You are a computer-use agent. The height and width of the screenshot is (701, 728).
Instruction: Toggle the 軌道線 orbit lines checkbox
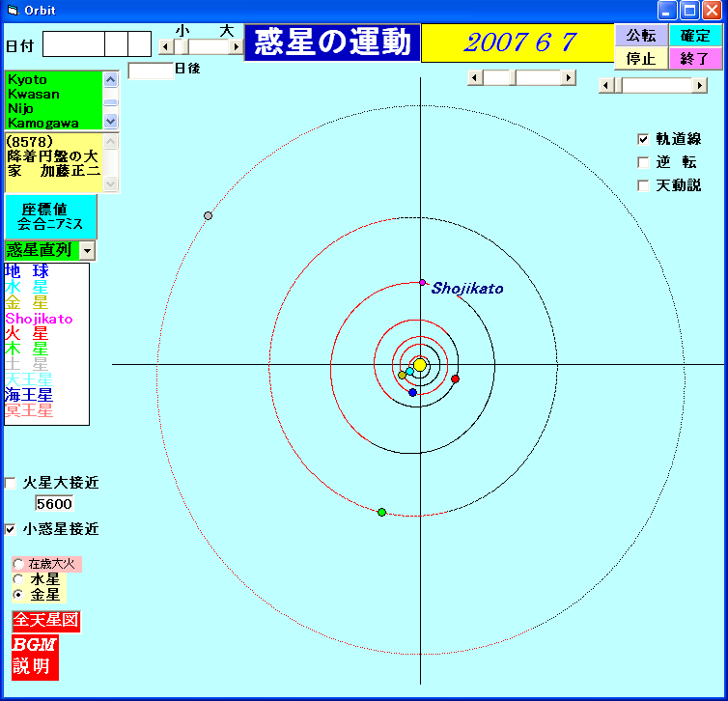tap(643, 139)
